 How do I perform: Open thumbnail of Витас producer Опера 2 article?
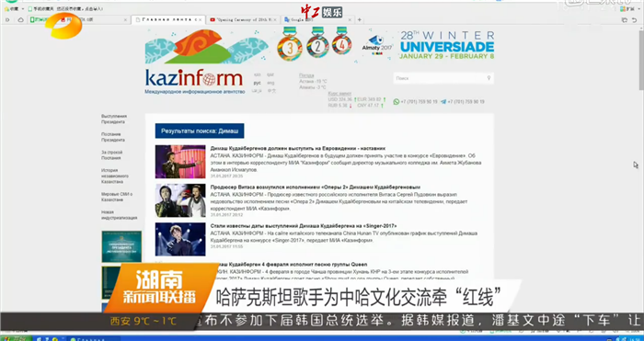[180, 200]
